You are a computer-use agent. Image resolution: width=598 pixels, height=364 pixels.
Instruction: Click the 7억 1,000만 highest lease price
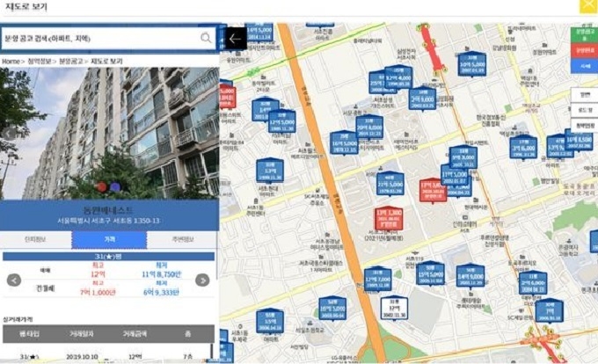[98, 293]
